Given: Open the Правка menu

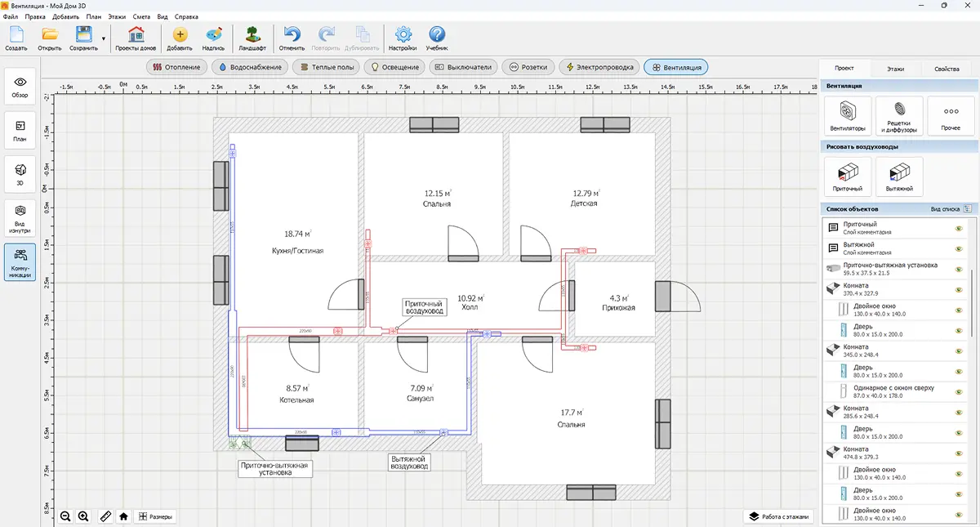Looking at the screenshot, I should pos(35,16).
